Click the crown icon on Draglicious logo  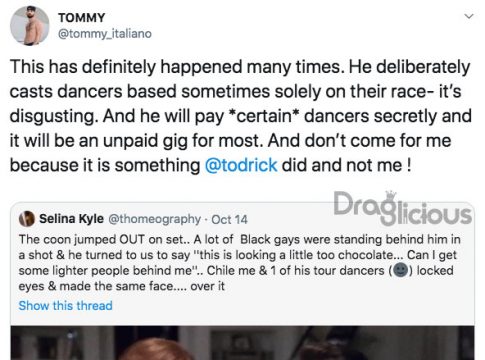click(390, 196)
